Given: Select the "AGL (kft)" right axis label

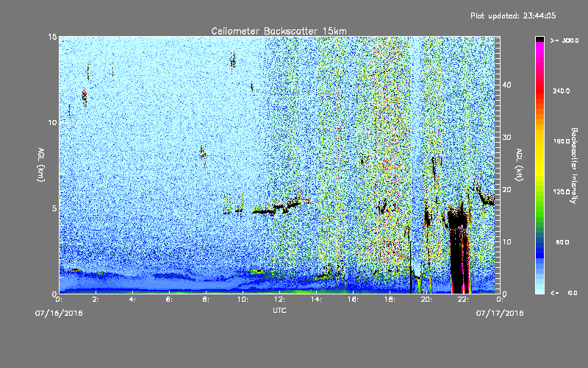Looking at the screenshot, I should click(x=520, y=165).
